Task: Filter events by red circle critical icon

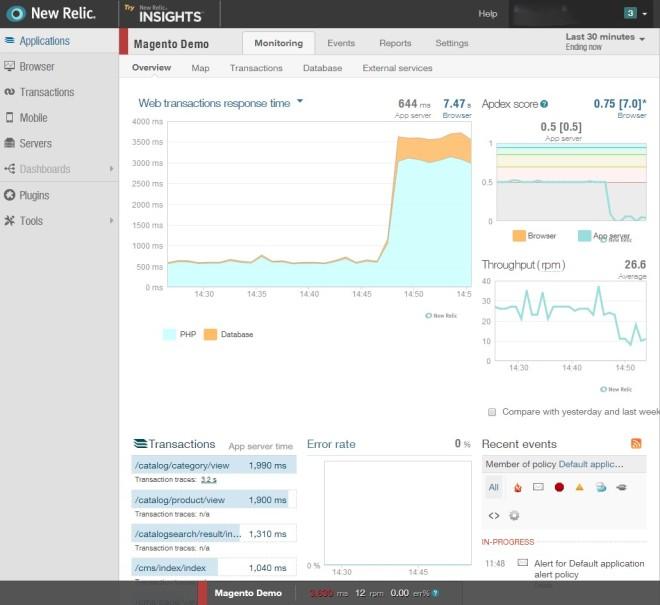Action: (559, 487)
